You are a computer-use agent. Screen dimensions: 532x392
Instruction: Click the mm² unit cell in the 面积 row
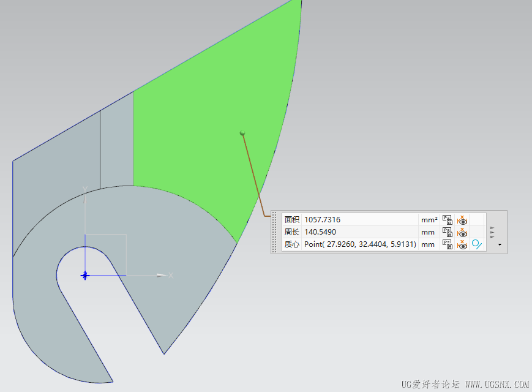pos(429,220)
